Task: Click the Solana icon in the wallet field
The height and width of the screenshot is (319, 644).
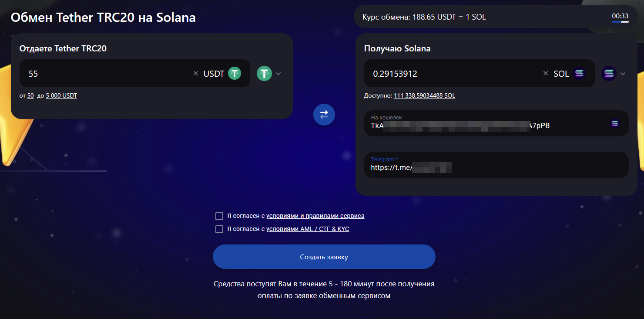Action: tap(614, 124)
